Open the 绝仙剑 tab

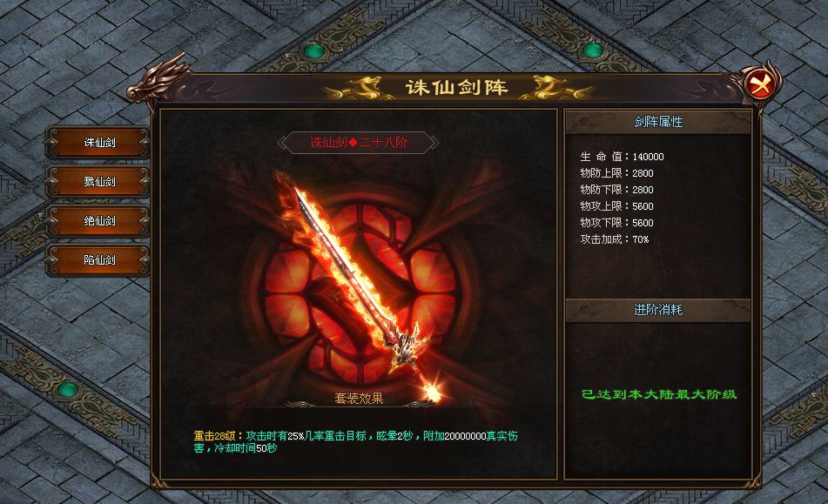pos(98,220)
